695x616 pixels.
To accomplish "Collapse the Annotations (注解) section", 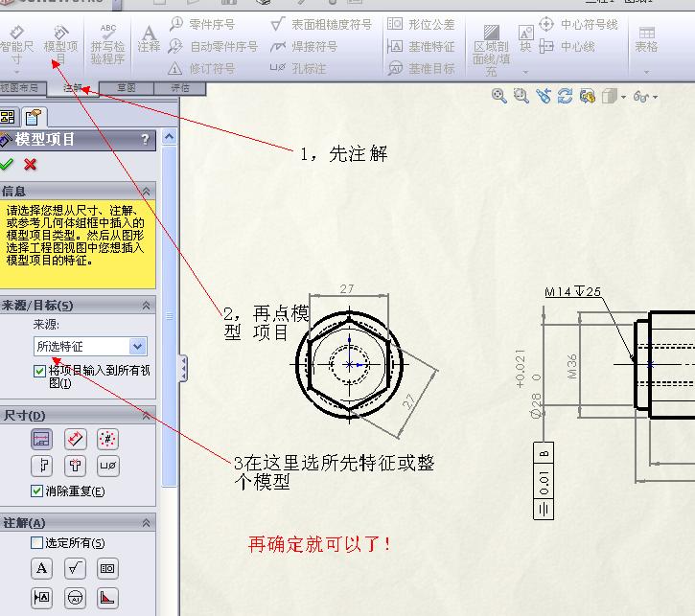I will point(146,523).
